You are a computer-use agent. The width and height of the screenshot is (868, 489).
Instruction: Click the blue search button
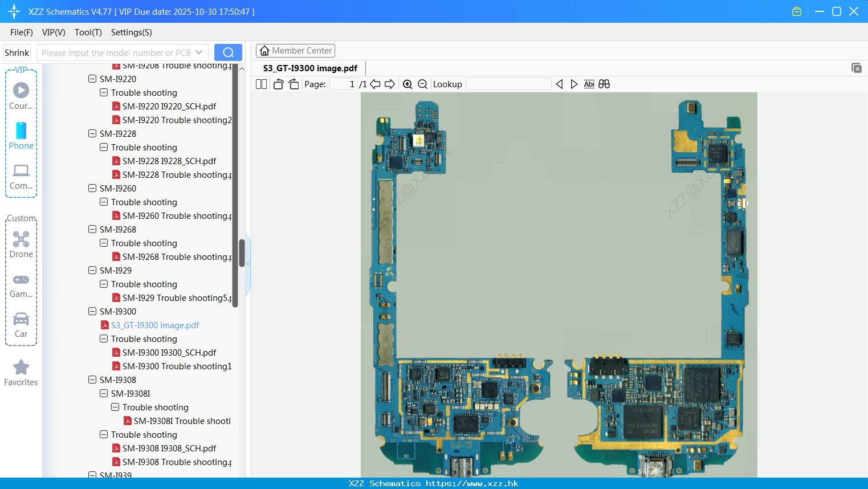pyautogui.click(x=228, y=52)
